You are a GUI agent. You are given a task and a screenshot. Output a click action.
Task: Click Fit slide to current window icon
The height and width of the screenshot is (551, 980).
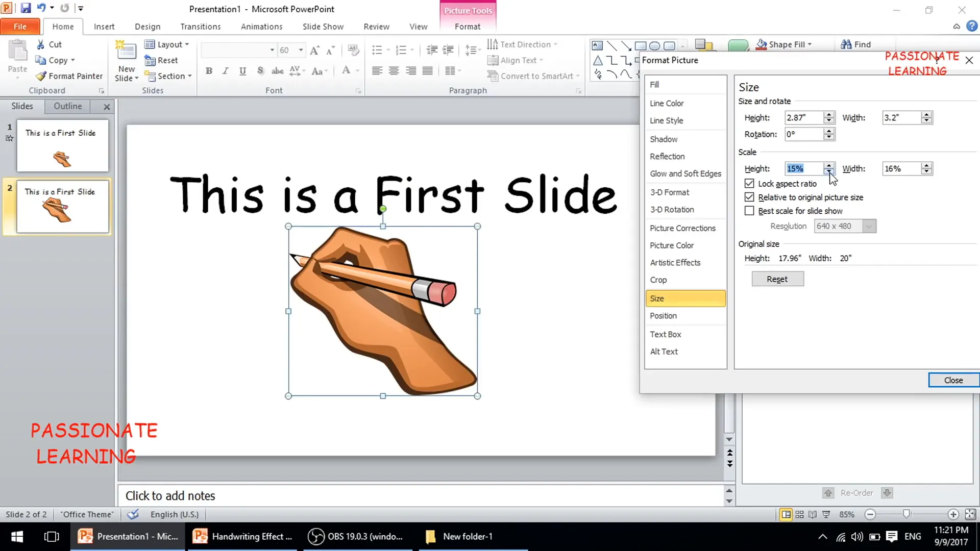tap(970, 514)
